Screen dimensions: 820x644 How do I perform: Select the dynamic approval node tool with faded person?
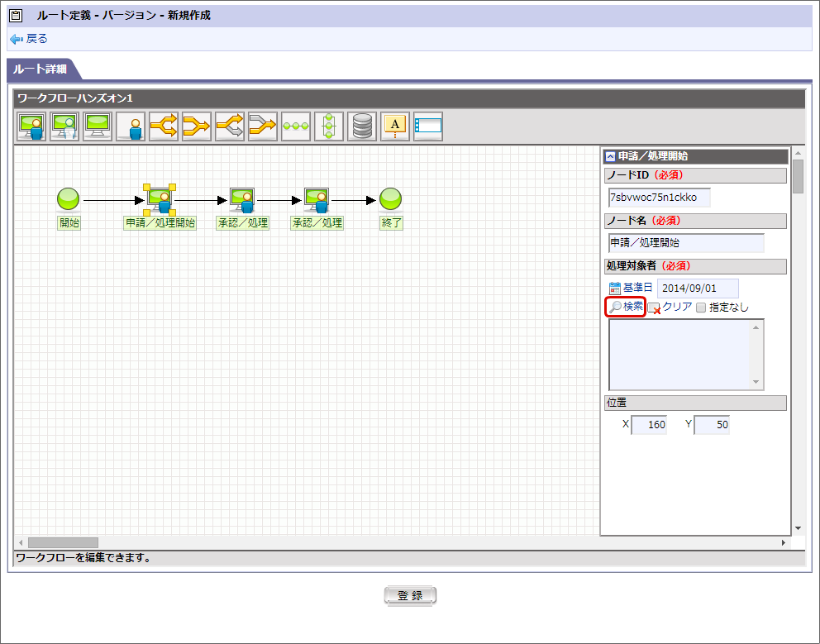pos(64,126)
